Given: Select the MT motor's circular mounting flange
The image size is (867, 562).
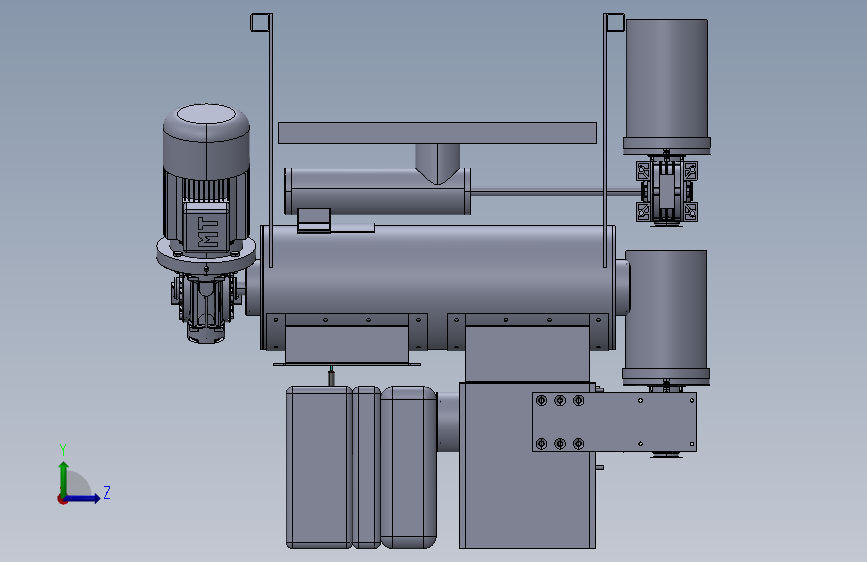Looking at the screenshot, I should [x=206, y=254].
